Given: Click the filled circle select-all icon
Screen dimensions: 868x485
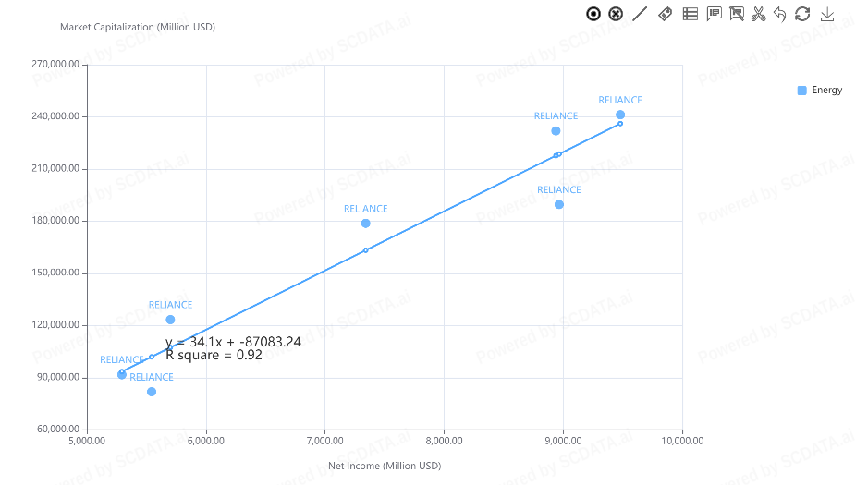Looking at the screenshot, I should point(593,14).
